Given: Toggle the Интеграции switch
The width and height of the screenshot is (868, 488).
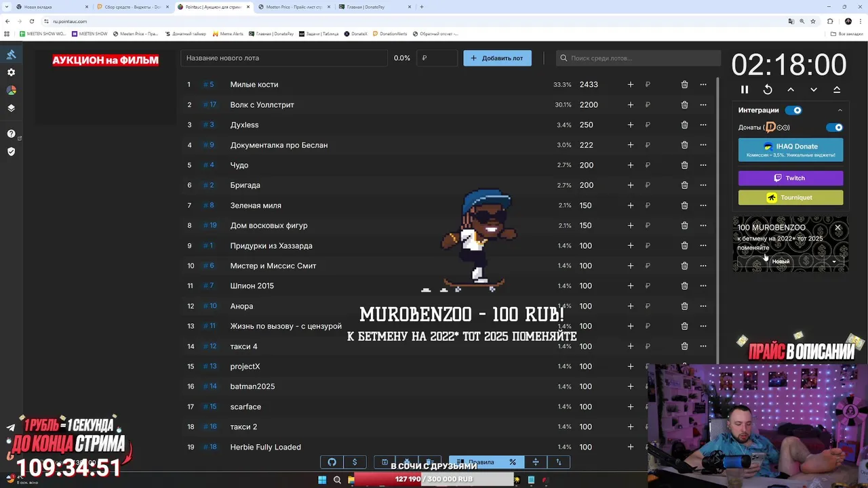Looking at the screenshot, I should [793, 110].
